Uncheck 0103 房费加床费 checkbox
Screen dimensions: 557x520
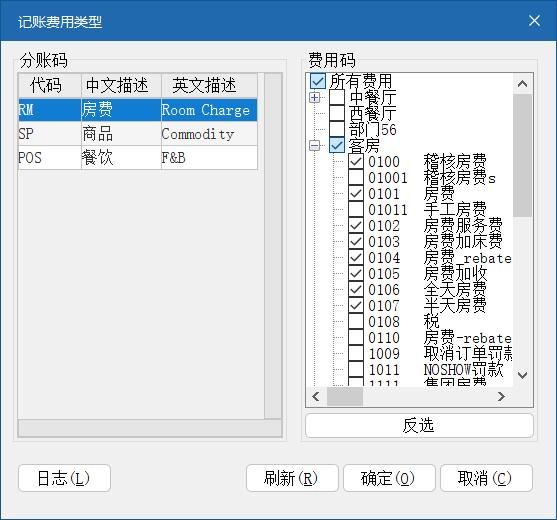[356, 241]
